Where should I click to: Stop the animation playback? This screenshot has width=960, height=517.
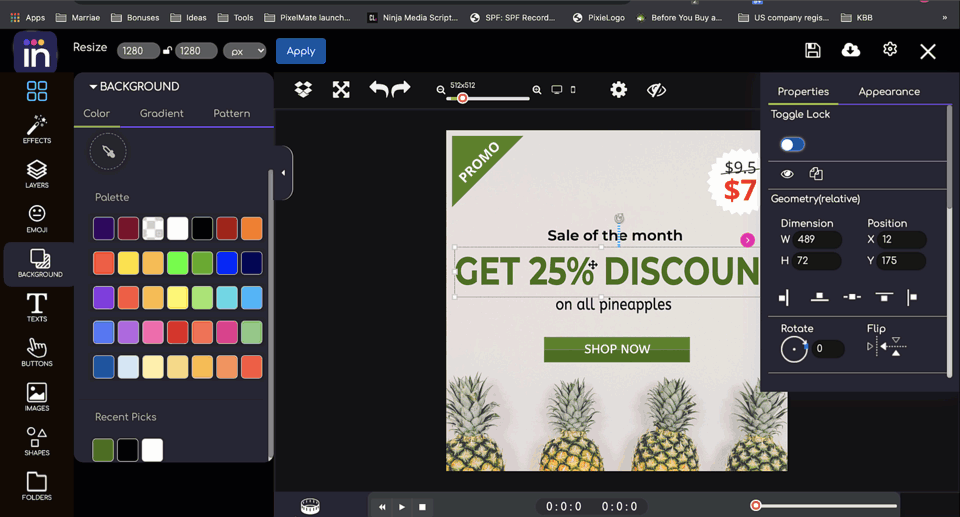422,507
